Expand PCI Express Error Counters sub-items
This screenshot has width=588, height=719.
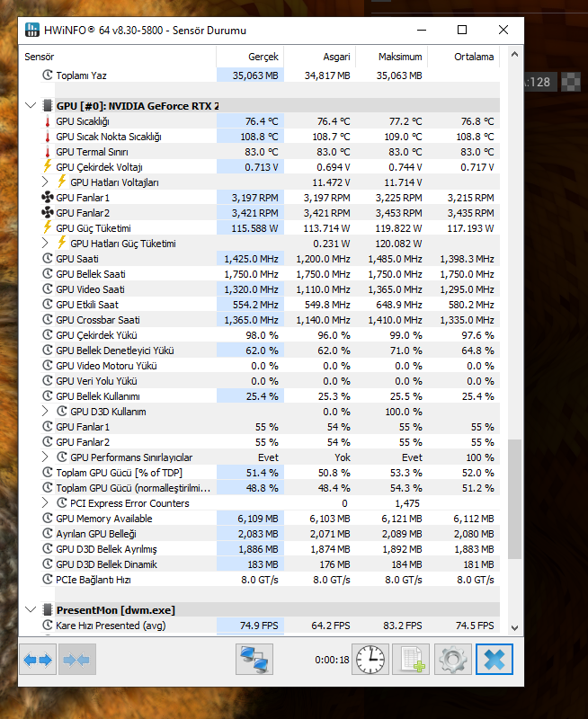(x=45, y=503)
